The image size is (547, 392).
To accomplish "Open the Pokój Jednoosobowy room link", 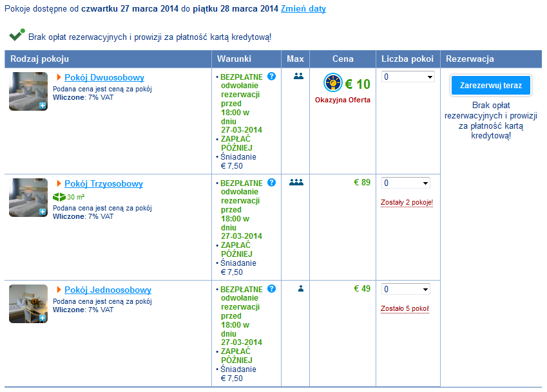I will tap(108, 290).
